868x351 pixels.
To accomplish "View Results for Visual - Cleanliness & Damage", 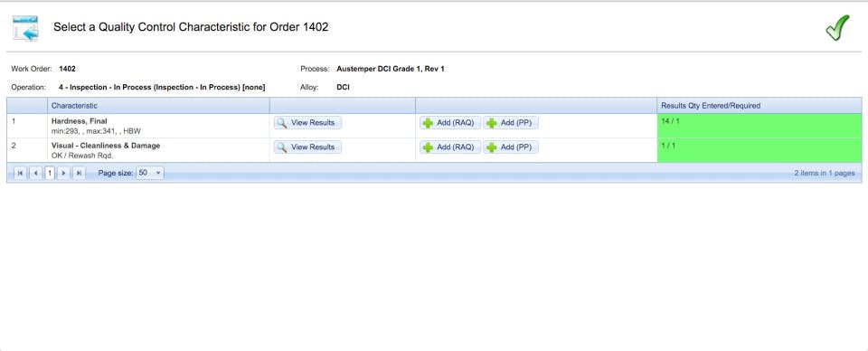I will coord(307,147).
